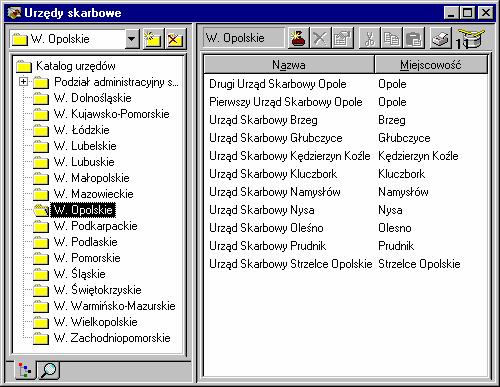Click the paste clipboard icon

point(414,38)
